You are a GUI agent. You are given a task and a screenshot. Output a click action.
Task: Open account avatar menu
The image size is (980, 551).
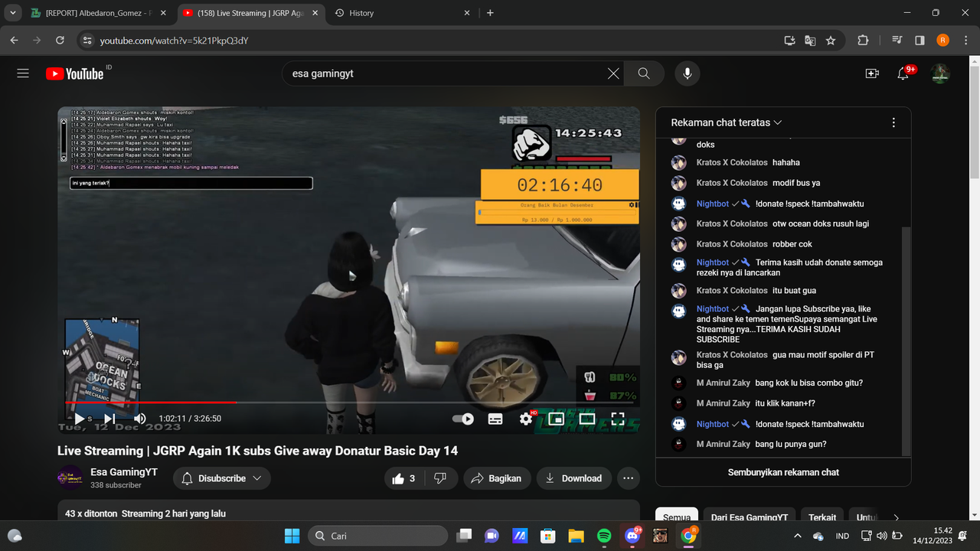pos(940,73)
